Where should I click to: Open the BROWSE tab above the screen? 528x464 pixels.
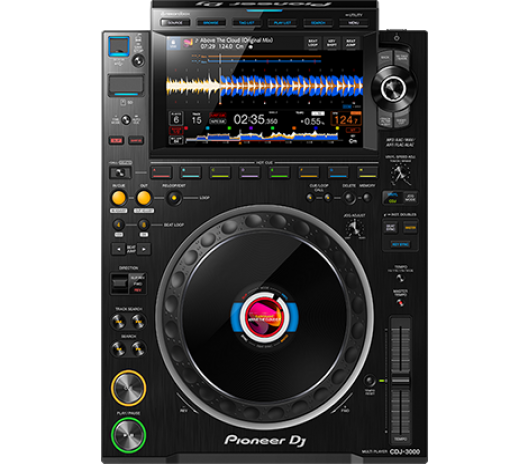[211, 23]
